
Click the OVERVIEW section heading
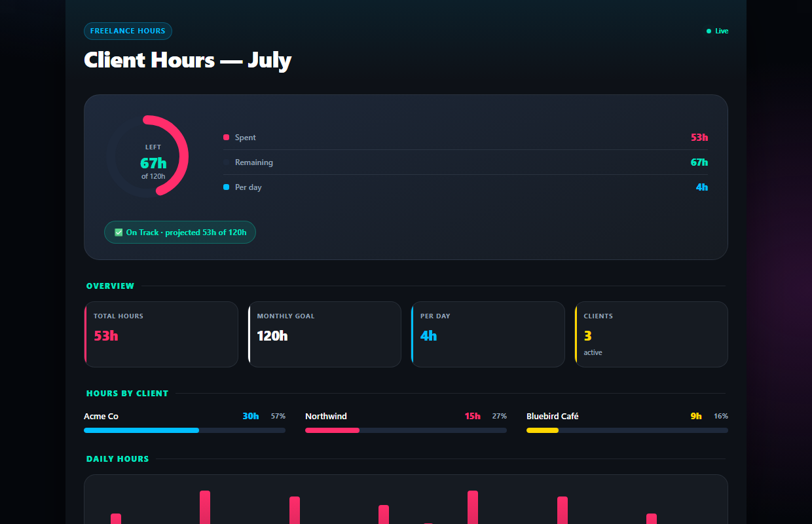pos(110,286)
